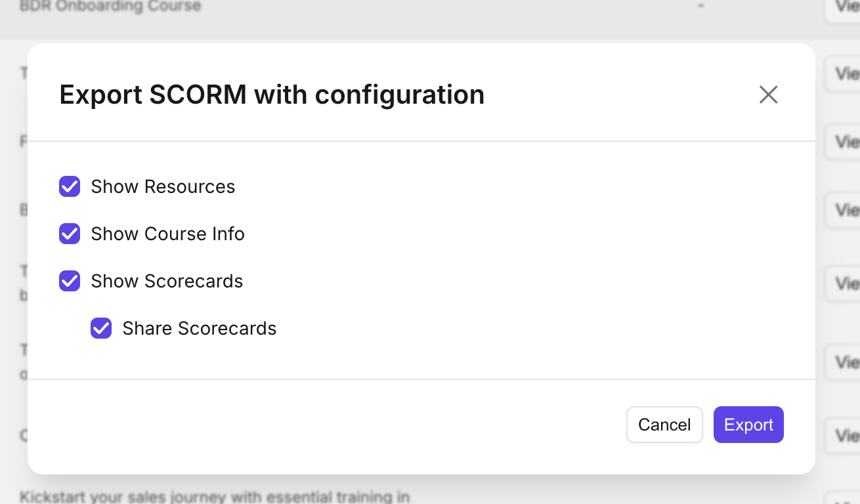Screen dimensions: 860x504
Task: Click background View button level with Cancel and Export
Action: click(843, 435)
